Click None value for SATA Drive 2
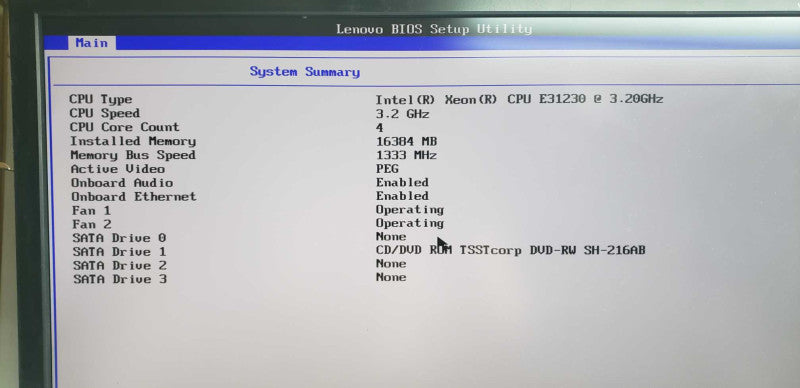 click(x=391, y=264)
